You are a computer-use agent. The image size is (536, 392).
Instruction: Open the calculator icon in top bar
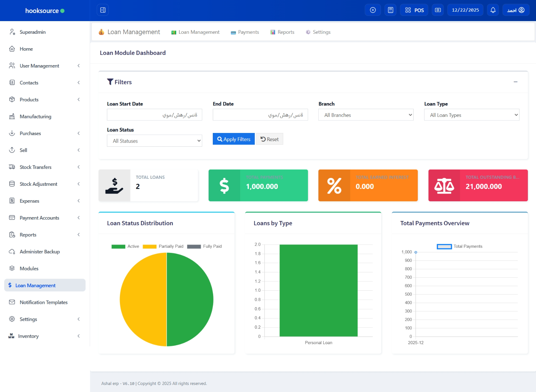tap(390, 10)
